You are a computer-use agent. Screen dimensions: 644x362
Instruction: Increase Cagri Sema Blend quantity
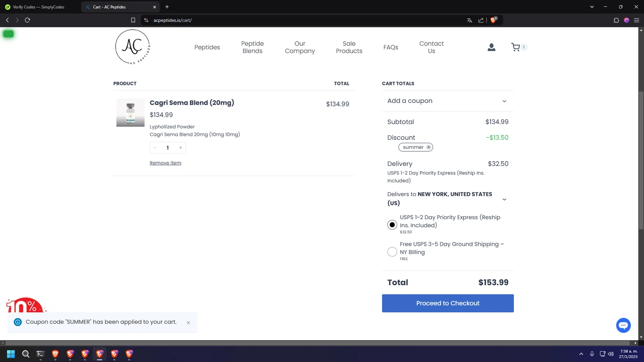[181, 148]
